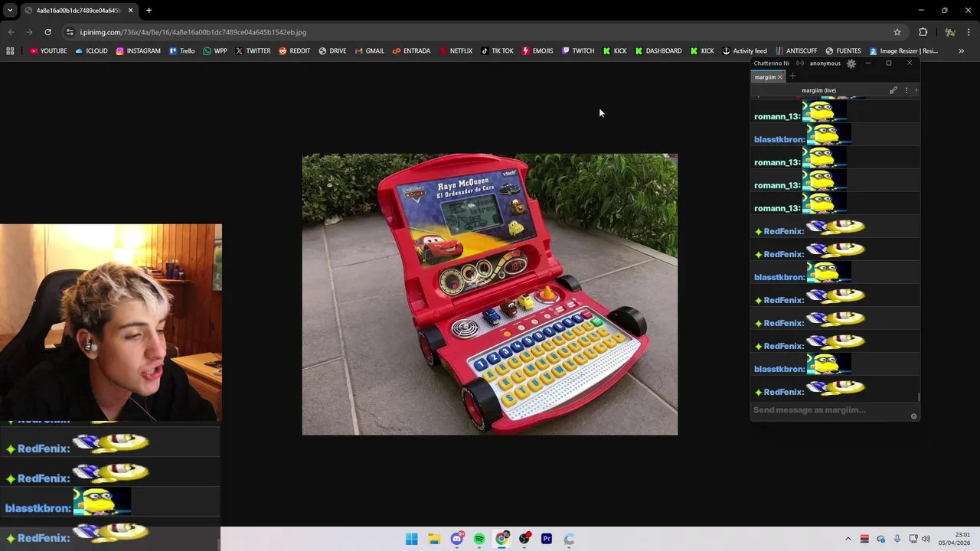Image resolution: width=980 pixels, height=551 pixels.
Task: Open the ANTISCUFF bookmark
Action: click(796, 51)
